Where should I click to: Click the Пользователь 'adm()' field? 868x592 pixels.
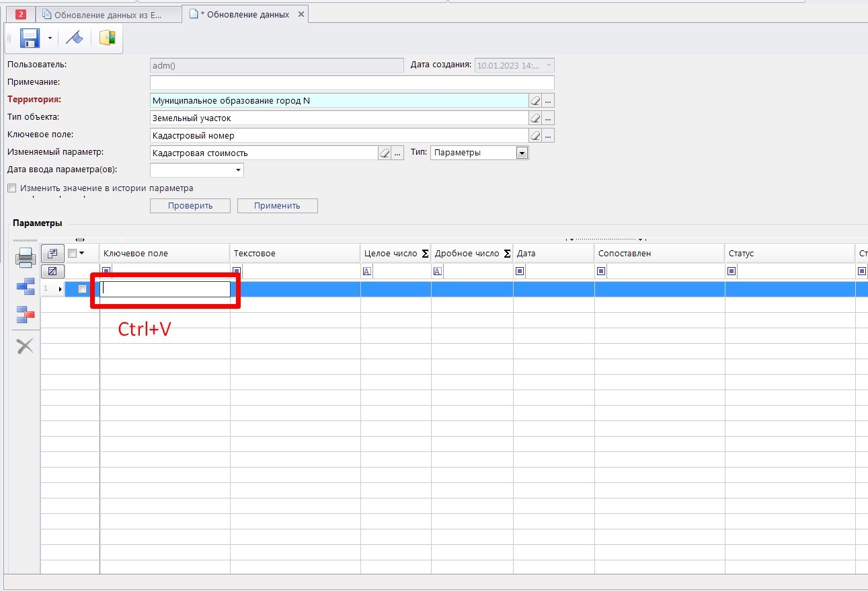pos(276,65)
